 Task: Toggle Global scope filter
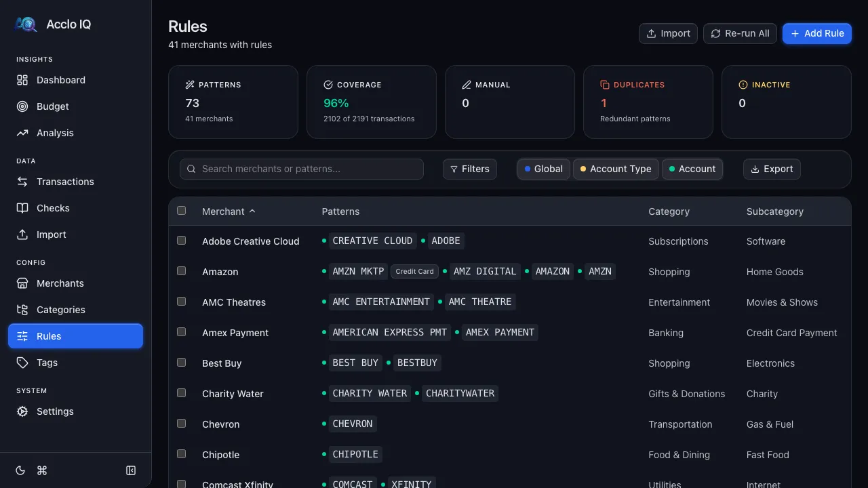544,169
